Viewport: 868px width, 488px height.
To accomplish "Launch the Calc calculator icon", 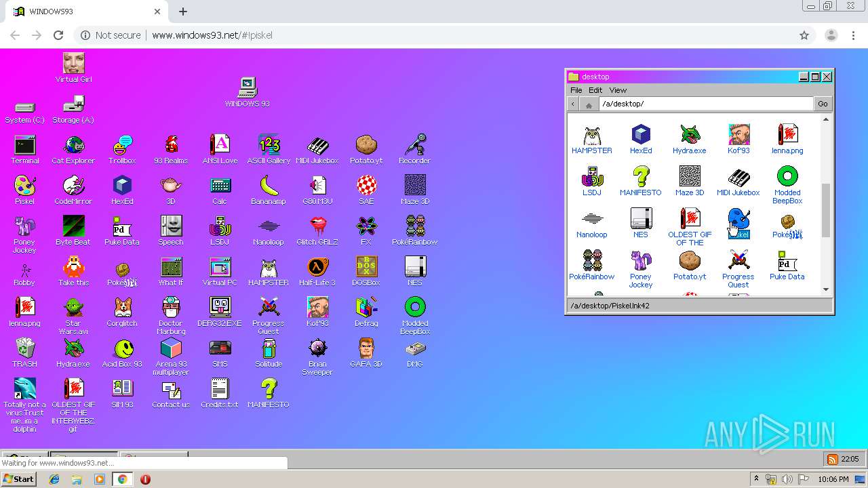I will pos(220,190).
